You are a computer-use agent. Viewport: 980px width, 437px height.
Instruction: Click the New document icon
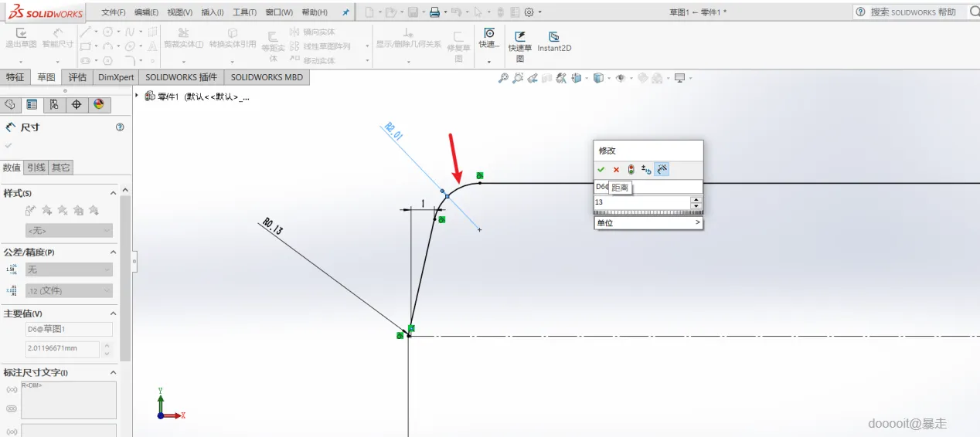pyautogui.click(x=369, y=12)
